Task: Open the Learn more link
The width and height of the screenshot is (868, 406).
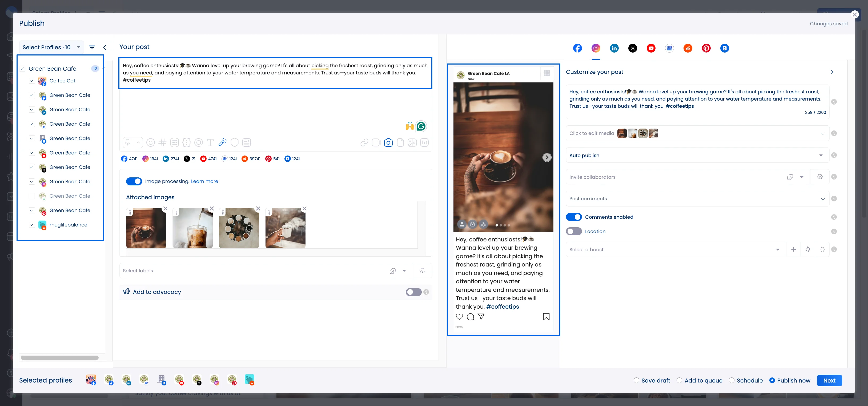Action: pyautogui.click(x=204, y=181)
